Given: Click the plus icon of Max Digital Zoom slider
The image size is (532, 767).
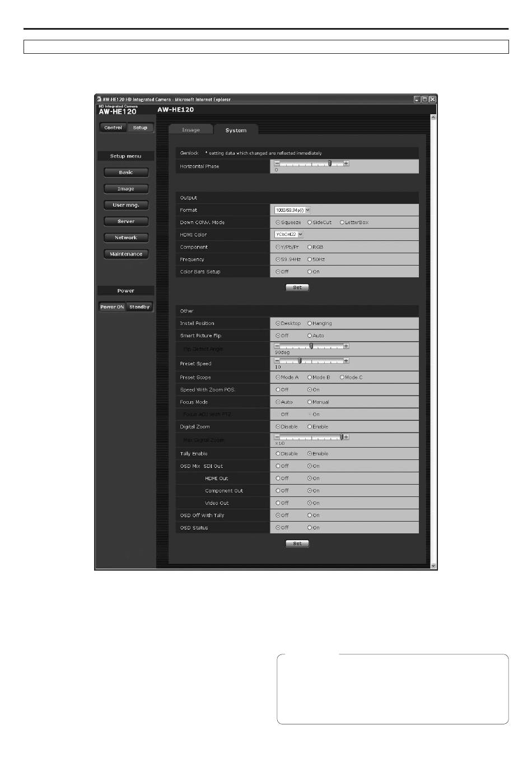Looking at the screenshot, I should (x=346, y=437).
